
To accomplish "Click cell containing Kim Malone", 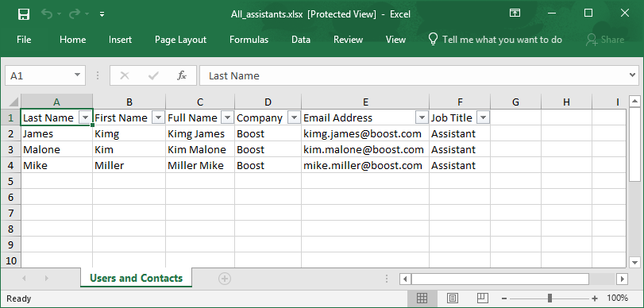I will (x=200, y=149).
